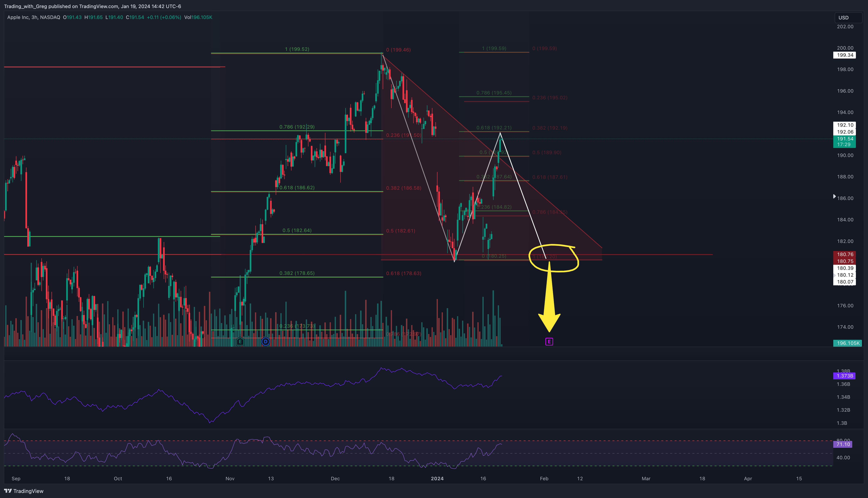This screenshot has height=498, width=868.
Task: Click the 180.39 price axis label
Action: pyautogui.click(x=844, y=268)
